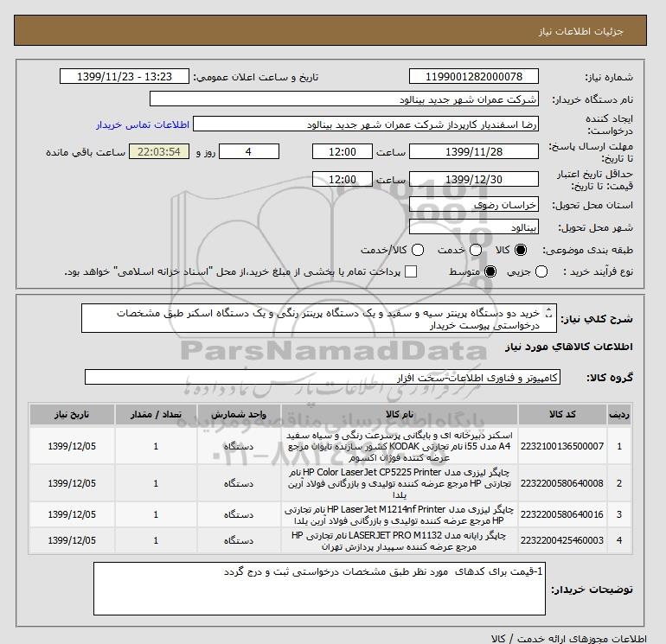Click the HP LaserJet M1214nf item name

[x=400, y=514]
